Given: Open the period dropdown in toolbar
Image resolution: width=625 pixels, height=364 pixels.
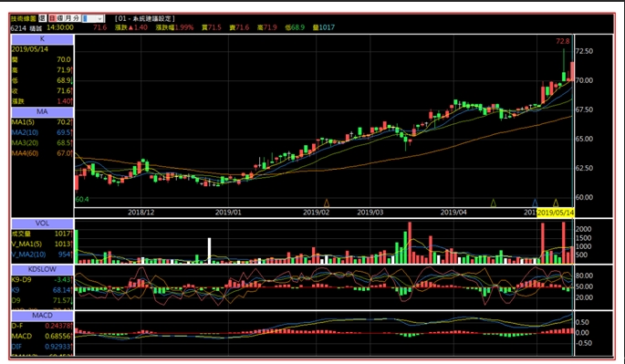Looking at the screenshot, I should (93, 19).
